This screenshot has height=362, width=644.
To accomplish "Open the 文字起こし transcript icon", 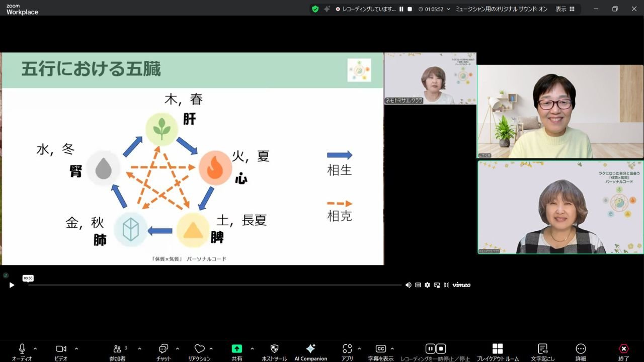I will click(x=542, y=349).
